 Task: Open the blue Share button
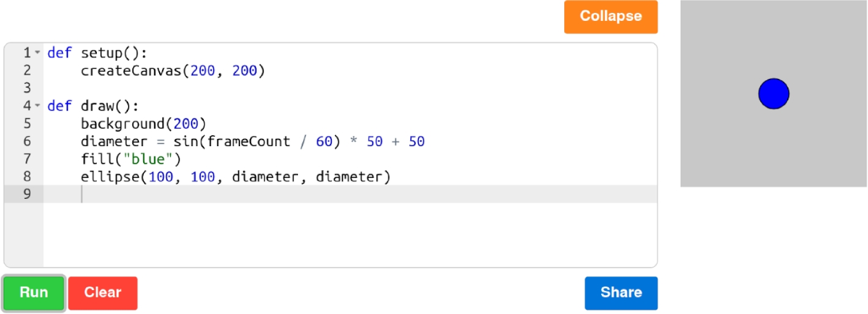click(x=621, y=293)
